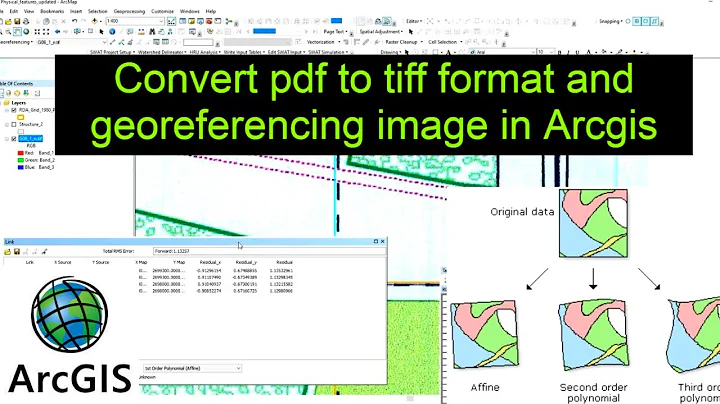
Task: Save the map with the floppy disk icon
Action: pyautogui.click(x=17, y=21)
